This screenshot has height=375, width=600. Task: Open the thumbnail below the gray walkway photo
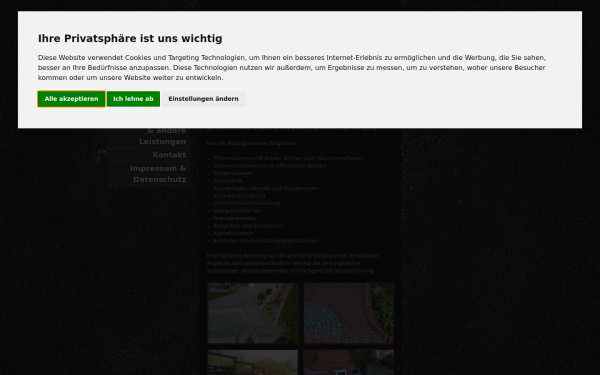coord(253,362)
